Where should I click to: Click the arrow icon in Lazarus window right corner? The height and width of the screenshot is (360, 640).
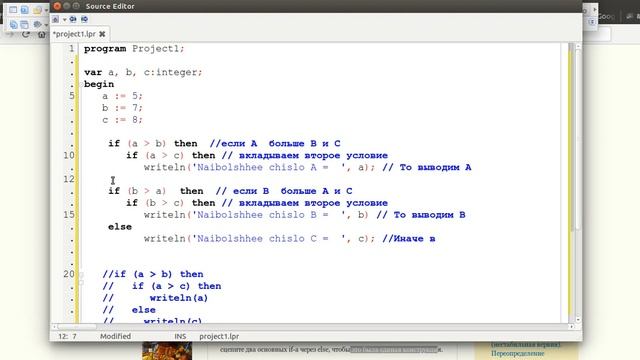(x=595, y=10)
